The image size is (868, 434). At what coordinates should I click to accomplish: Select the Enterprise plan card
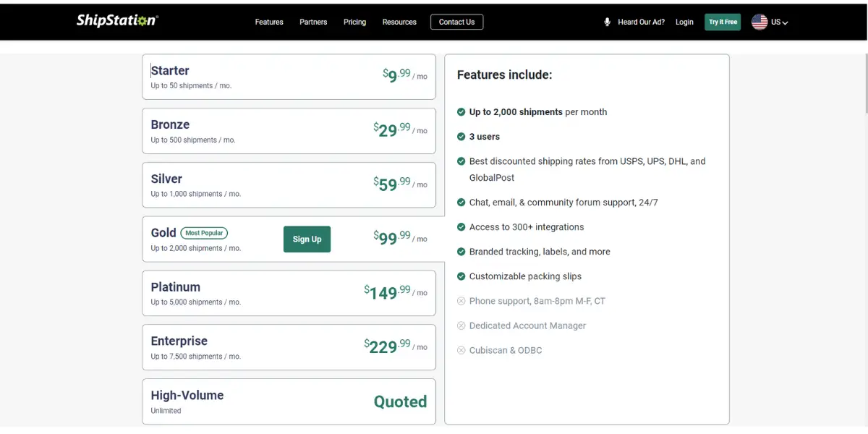coord(289,347)
